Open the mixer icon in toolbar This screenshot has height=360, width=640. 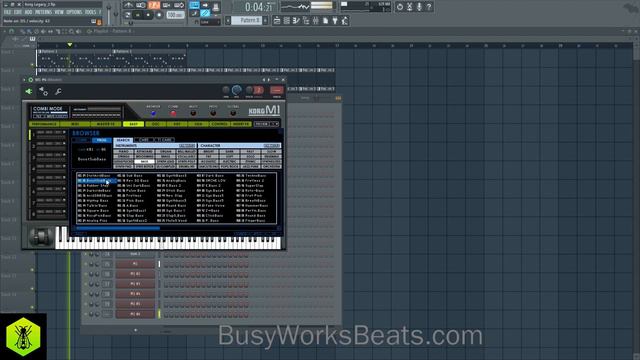point(316,20)
